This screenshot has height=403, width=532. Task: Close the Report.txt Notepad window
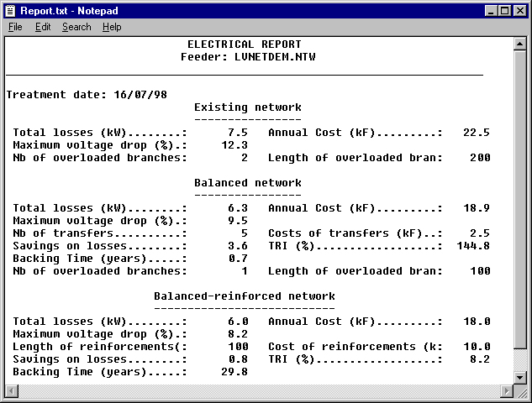click(520, 10)
